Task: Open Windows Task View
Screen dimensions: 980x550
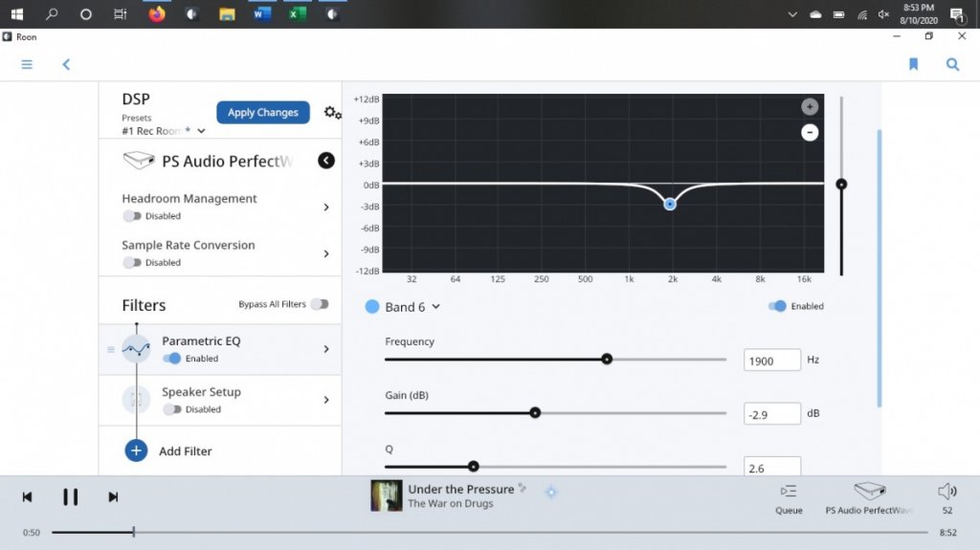Action: [120, 13]
